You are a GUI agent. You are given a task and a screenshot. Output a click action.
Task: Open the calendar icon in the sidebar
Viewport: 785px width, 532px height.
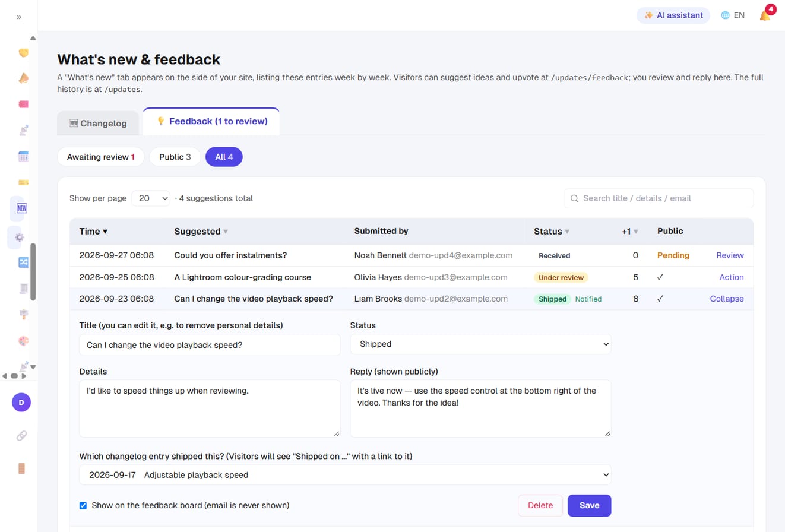pos(24,156)
